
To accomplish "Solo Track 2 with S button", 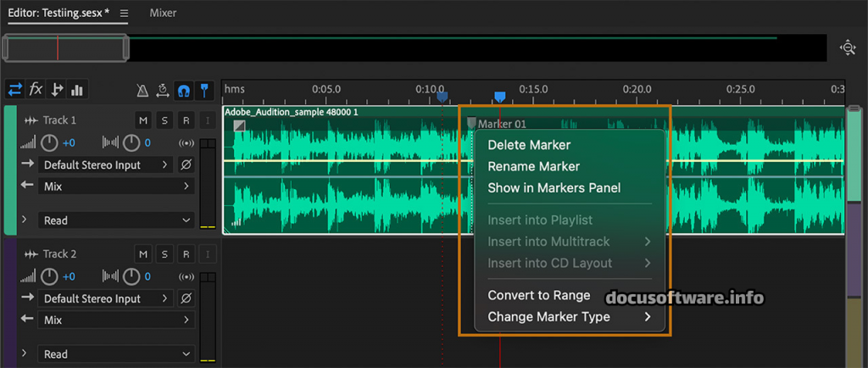I will point(164,254).
